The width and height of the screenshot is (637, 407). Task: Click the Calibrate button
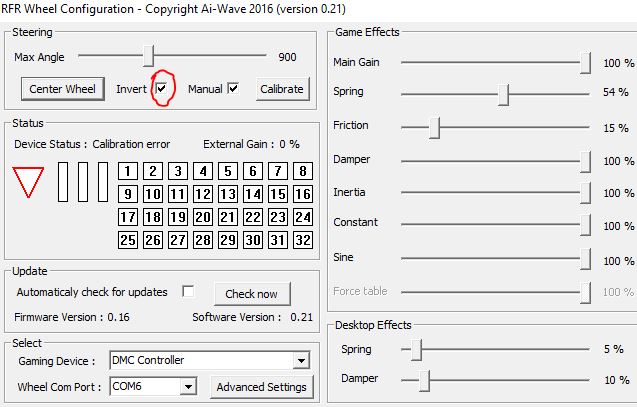click(x=281, y=89)
